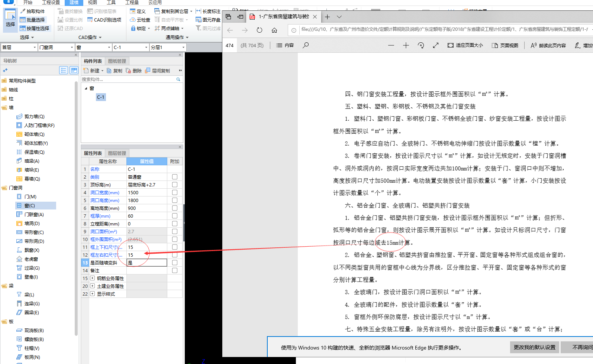Toggle 附加 checkbox for 立樘距离 row
The image size is (593, 364).
(x=175, y=224)
